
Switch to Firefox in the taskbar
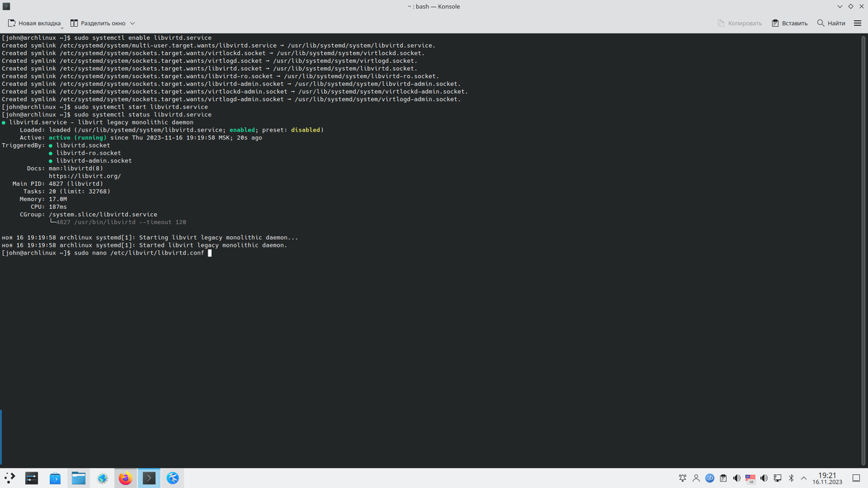(x=125, y=478)
